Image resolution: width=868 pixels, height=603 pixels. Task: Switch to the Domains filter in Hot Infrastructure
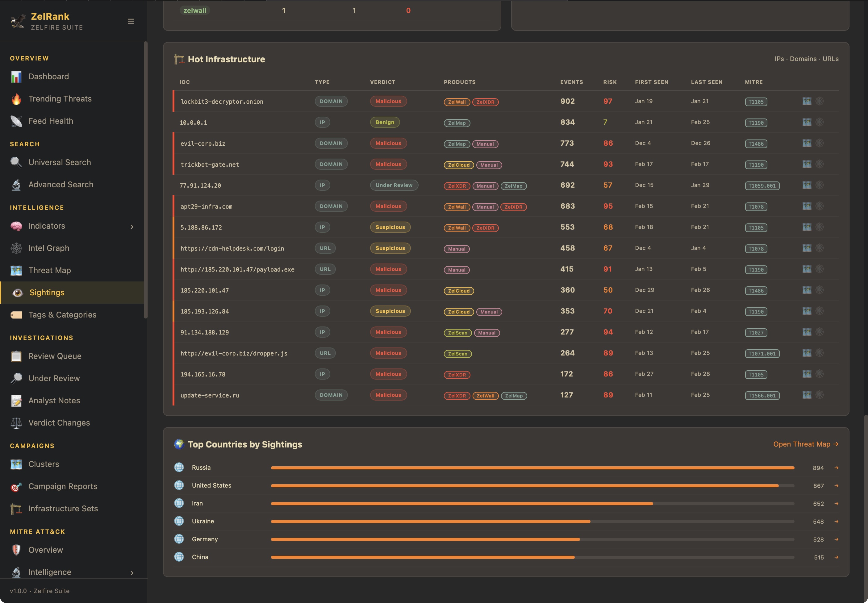tap(803, 59)
